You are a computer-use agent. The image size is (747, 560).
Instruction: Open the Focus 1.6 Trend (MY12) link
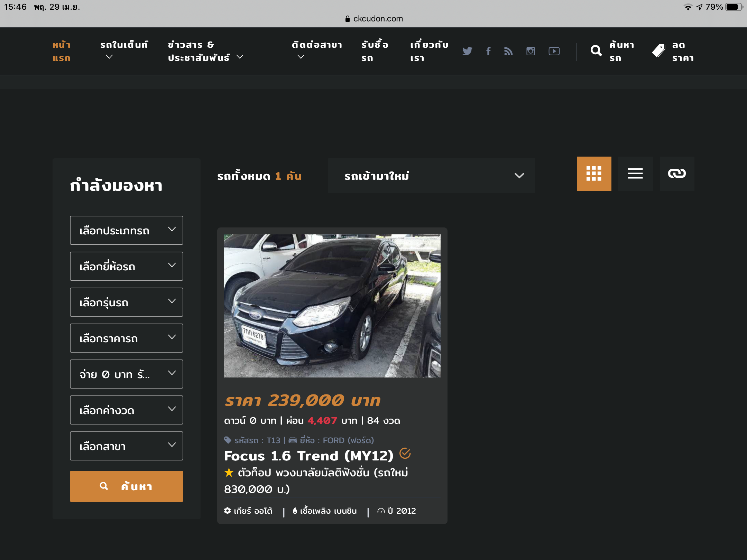308,456
